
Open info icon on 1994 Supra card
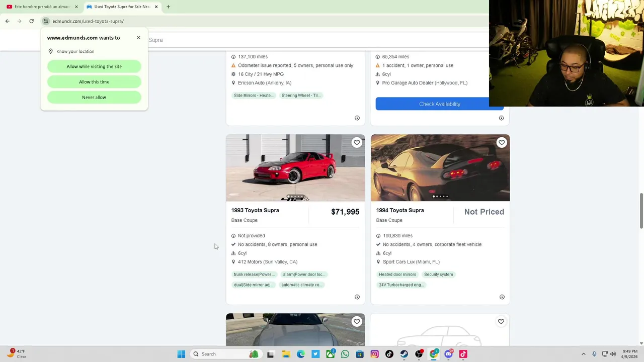(x=502, y=297)
